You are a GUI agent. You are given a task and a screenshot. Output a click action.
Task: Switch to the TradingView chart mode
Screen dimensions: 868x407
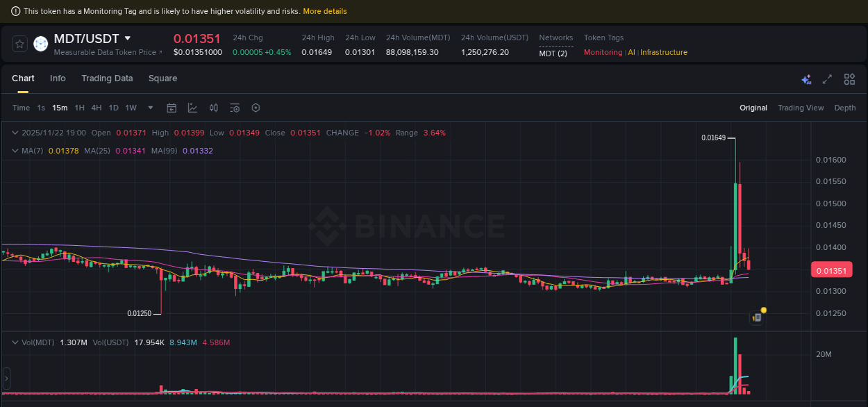[801, 108]
